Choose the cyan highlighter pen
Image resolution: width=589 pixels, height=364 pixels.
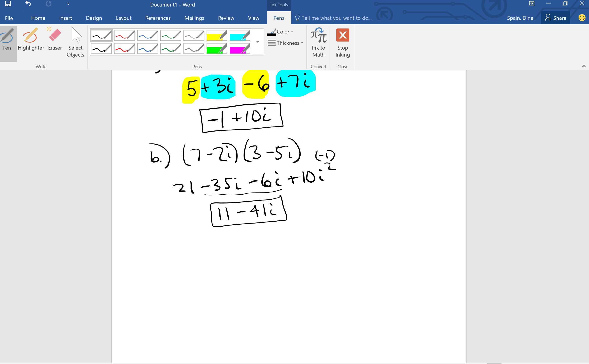click(239, 35)
